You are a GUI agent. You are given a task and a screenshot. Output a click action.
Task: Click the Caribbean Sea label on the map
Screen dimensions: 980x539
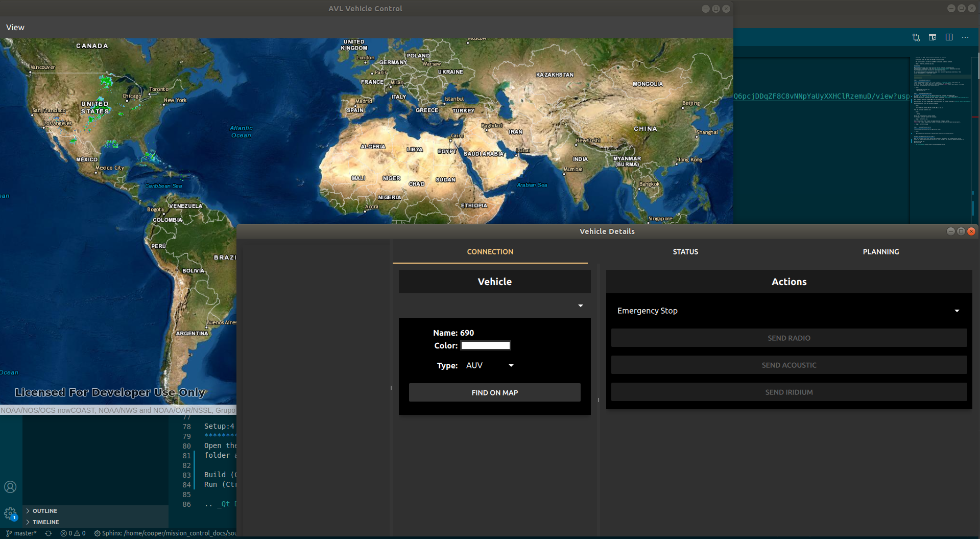coord(163,186)
